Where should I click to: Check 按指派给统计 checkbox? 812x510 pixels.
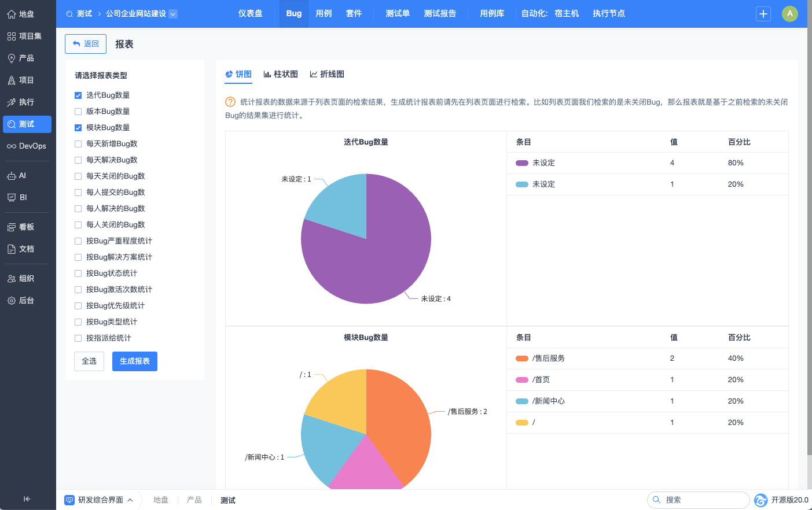pos(78,338)
